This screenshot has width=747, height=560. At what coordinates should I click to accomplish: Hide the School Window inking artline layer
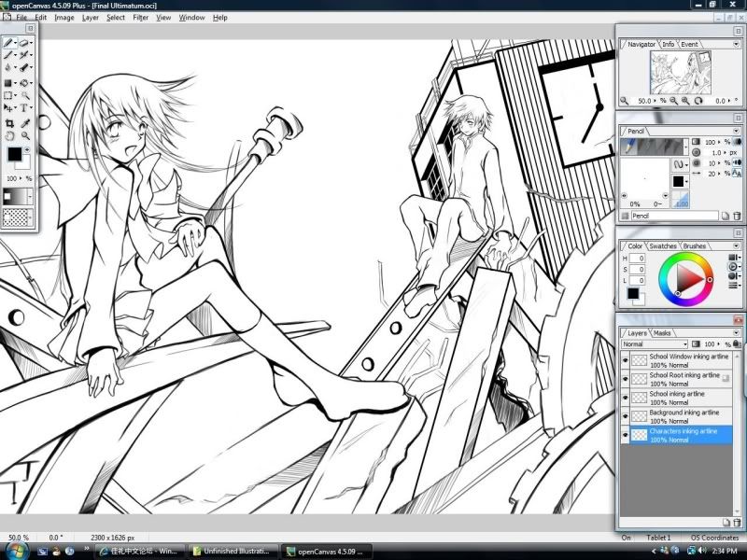click(625, 360)
